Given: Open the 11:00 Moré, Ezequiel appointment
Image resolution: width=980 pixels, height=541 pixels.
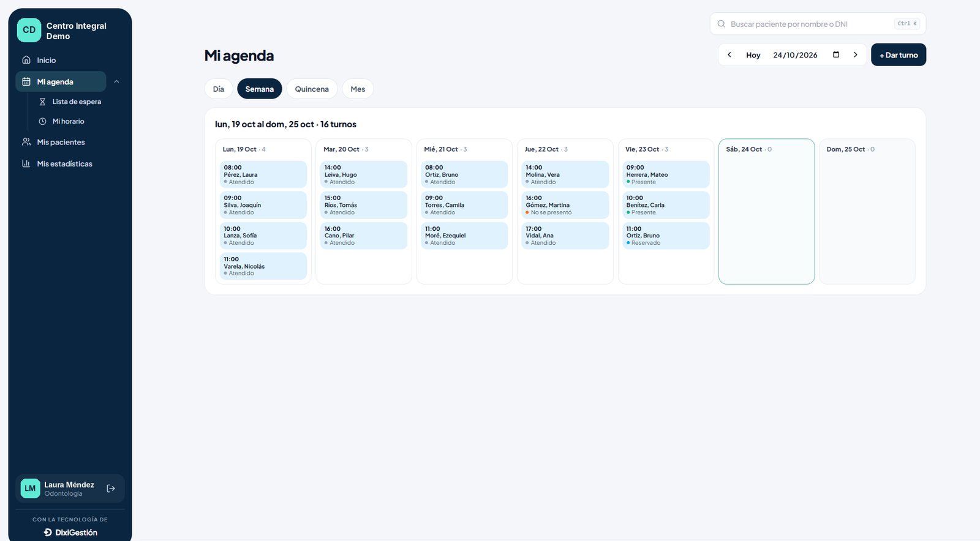Looking at the screenshot, I should [464, 236].
